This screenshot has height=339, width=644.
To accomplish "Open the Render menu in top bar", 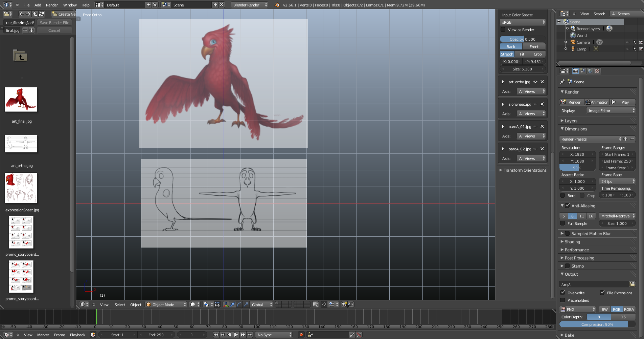I will click(x=52, y=5).
